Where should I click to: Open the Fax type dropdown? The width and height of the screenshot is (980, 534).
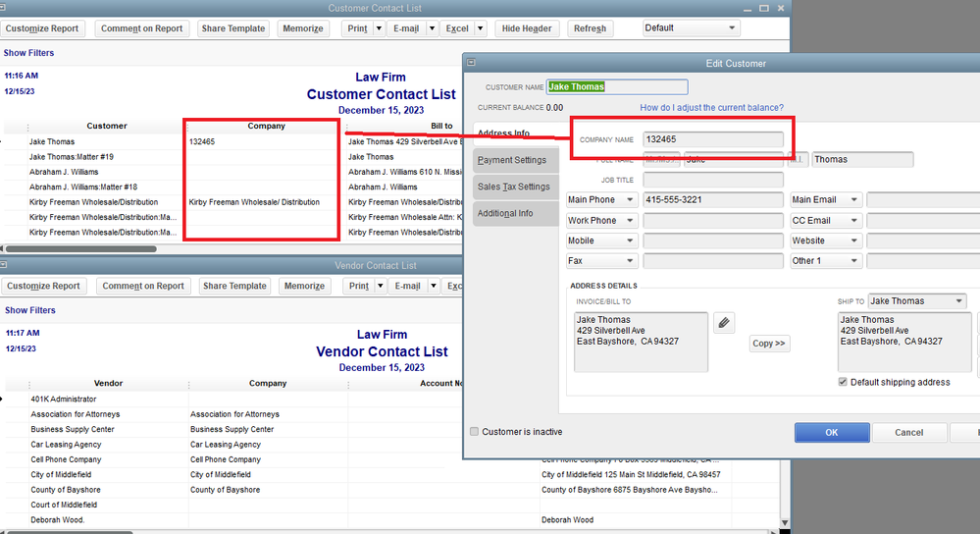click(601, 261)
